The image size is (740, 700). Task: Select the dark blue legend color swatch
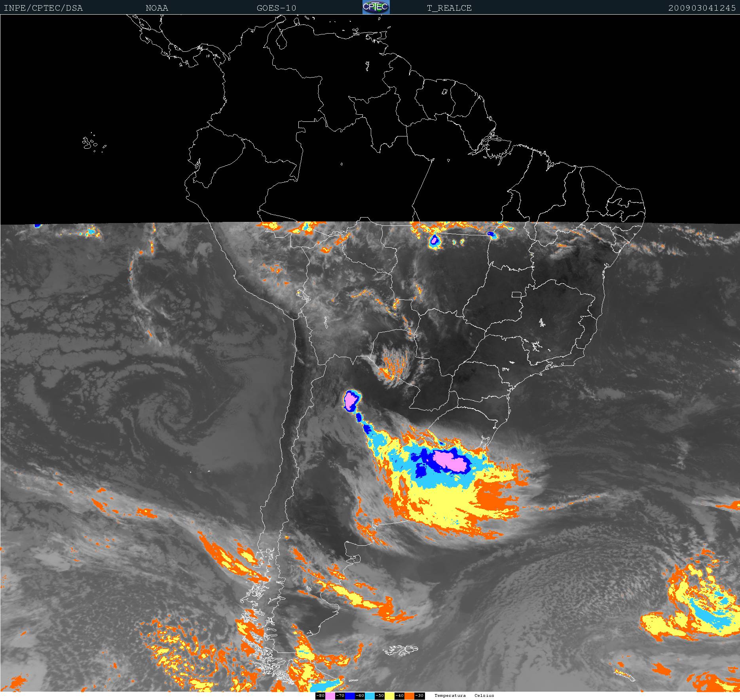tap(350, 696)
